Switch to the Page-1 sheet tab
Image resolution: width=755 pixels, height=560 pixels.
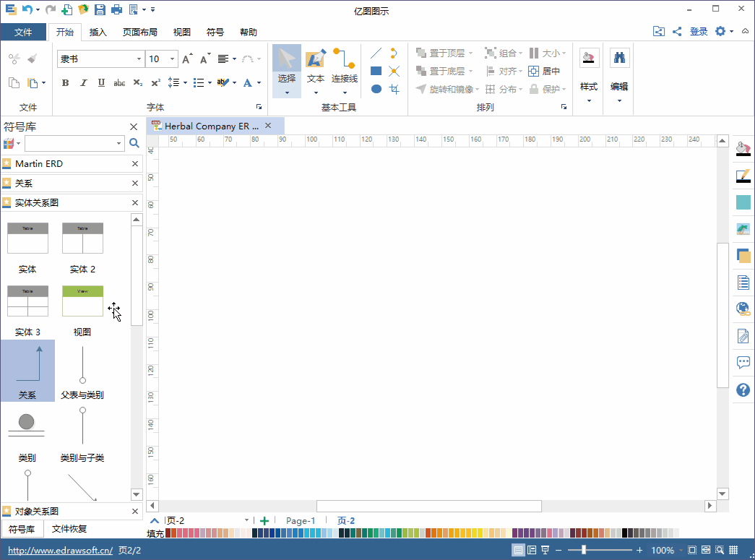tap(301, 520)
